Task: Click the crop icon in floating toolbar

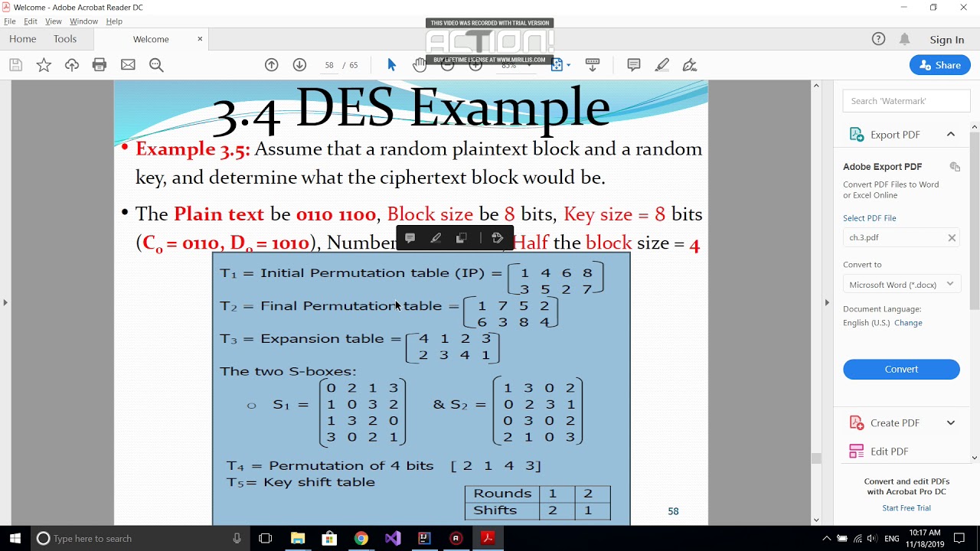Action: pyautogui.click(x=461, y=238)
